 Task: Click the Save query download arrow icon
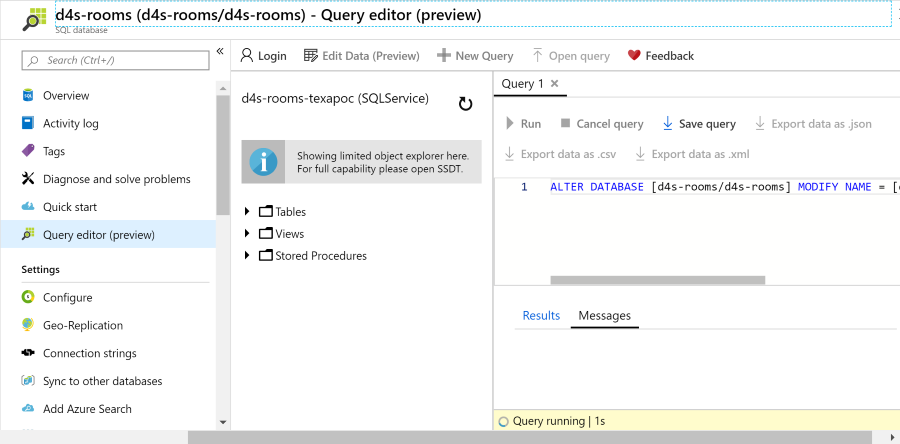(668, 123)
